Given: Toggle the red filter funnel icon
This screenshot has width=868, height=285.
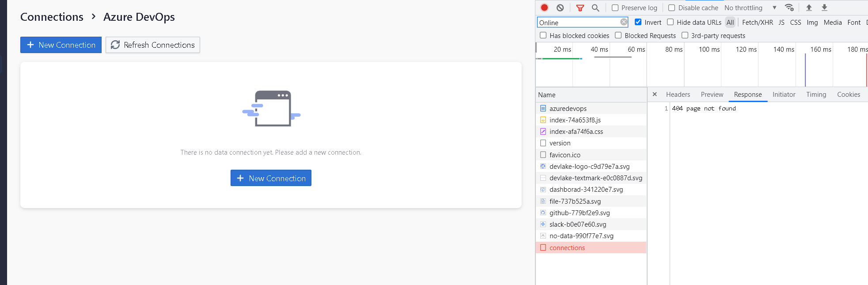Looking at the screenshot, I should pyautogui.click(x=580, y=8).
